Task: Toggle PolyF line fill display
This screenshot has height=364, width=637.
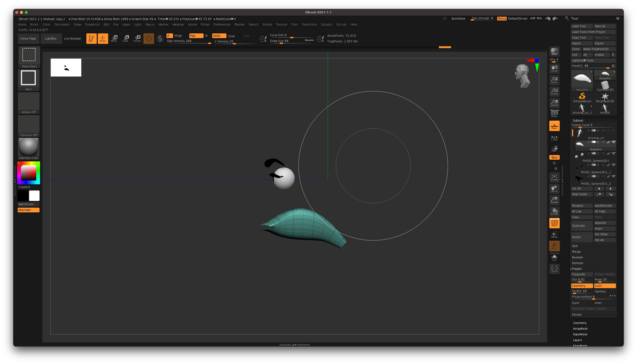Action: click(x=554, y=223)
